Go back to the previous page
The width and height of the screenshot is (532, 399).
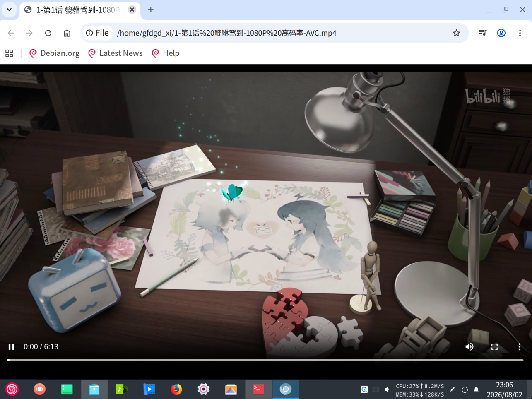pos(11,33)
